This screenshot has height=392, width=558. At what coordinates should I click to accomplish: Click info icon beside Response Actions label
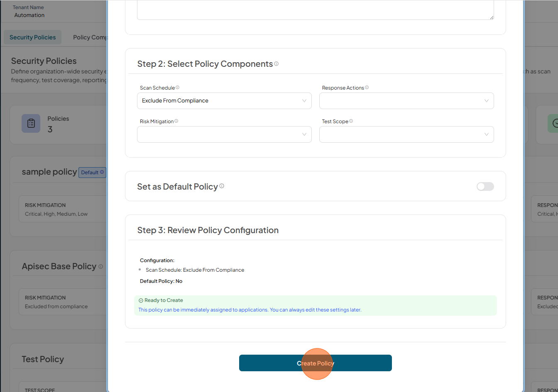[367, 88]
